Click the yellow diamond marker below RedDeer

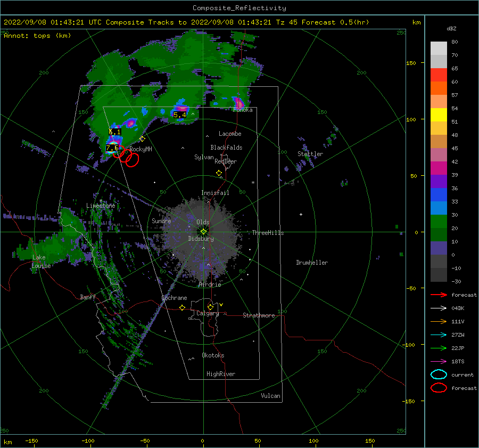click(x=219, y=173)
